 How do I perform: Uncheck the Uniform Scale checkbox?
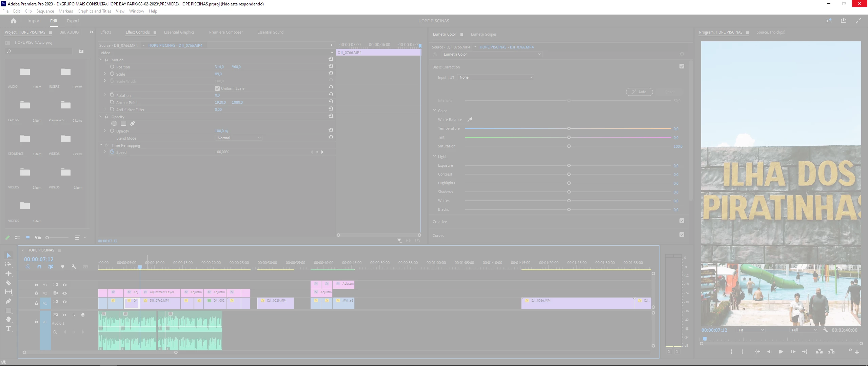[x=217, y=88]
